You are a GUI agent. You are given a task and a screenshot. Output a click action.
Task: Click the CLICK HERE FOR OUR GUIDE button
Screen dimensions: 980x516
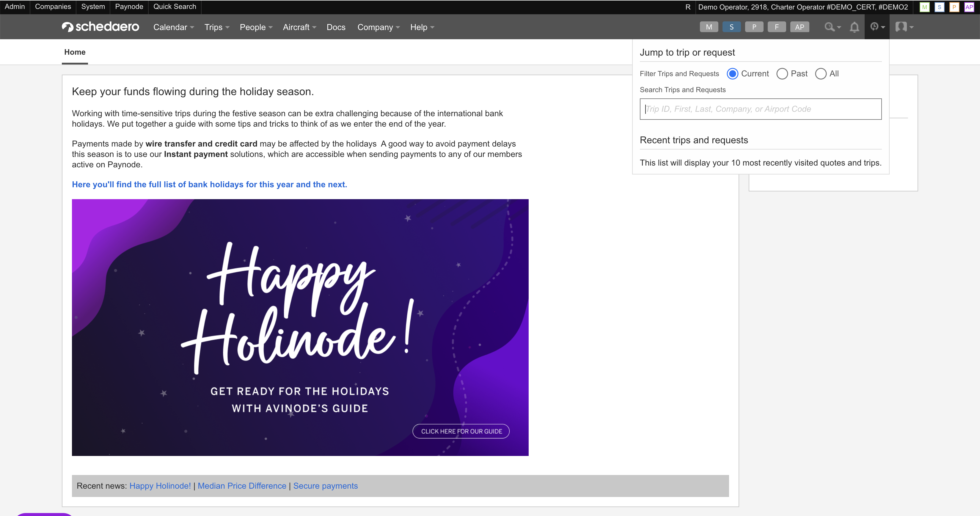coord(461,431)
